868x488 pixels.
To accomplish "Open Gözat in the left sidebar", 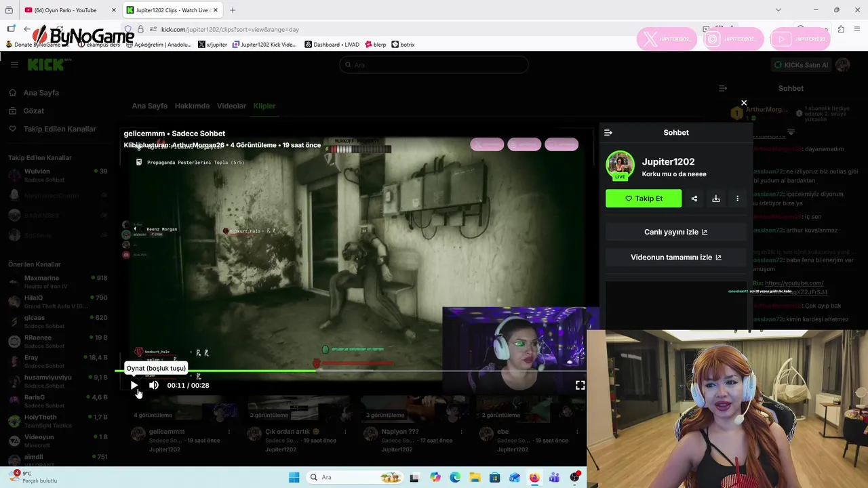I will click(33, 110).
